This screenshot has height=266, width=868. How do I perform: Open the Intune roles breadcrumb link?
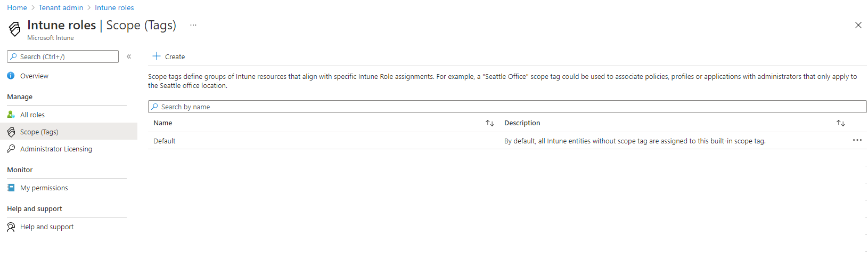point(114,7)
